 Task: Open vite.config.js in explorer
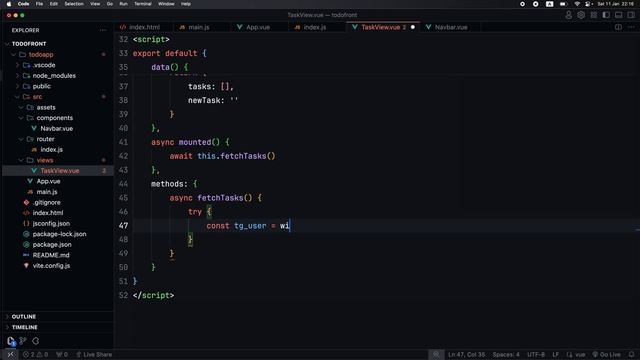(51, 266)
